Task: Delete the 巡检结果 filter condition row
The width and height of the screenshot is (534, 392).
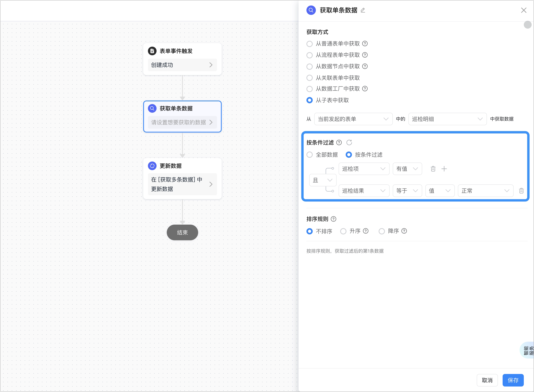Action: click(521, 191)
